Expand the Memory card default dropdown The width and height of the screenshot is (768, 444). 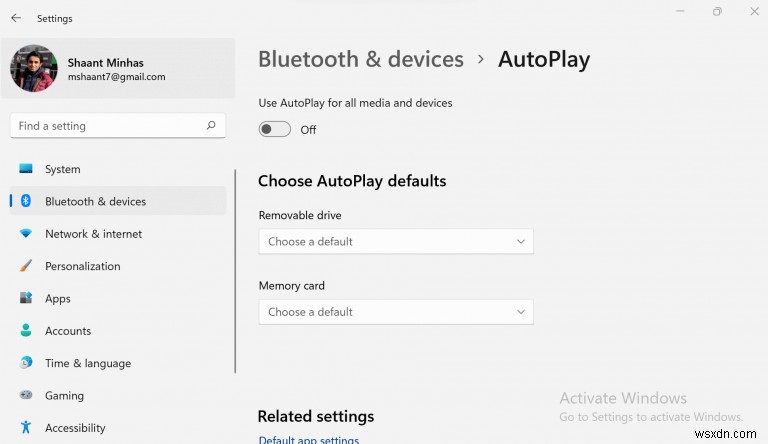(395, 312)
